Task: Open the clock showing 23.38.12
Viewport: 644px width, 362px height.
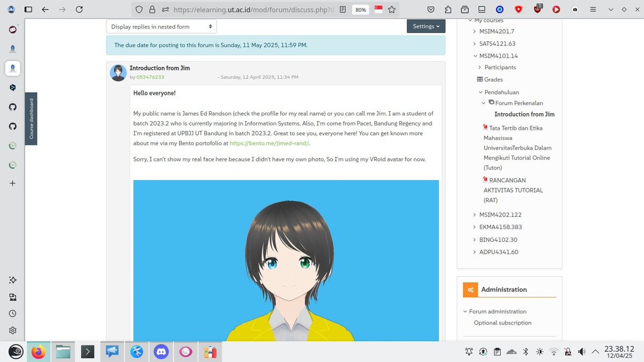Action: (619, 352)
